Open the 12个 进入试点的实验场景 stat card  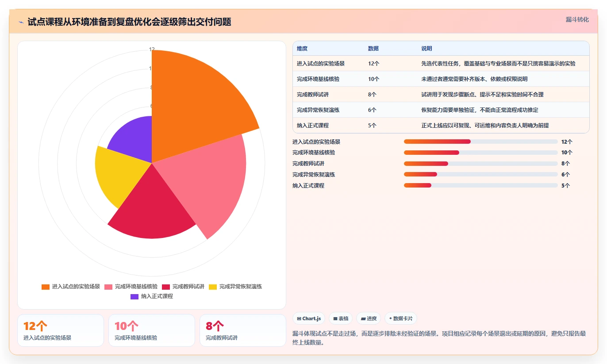point(61,330)
